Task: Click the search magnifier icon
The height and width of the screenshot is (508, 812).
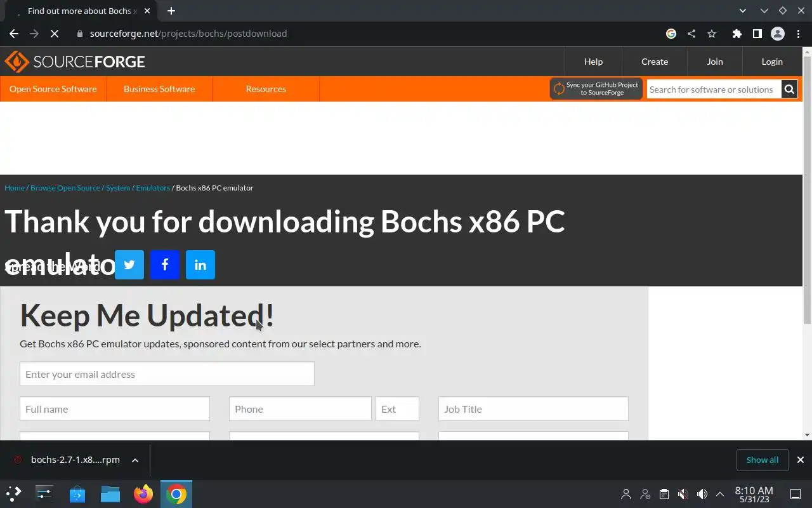Action: pyautogui.click(x=789, y=90)
